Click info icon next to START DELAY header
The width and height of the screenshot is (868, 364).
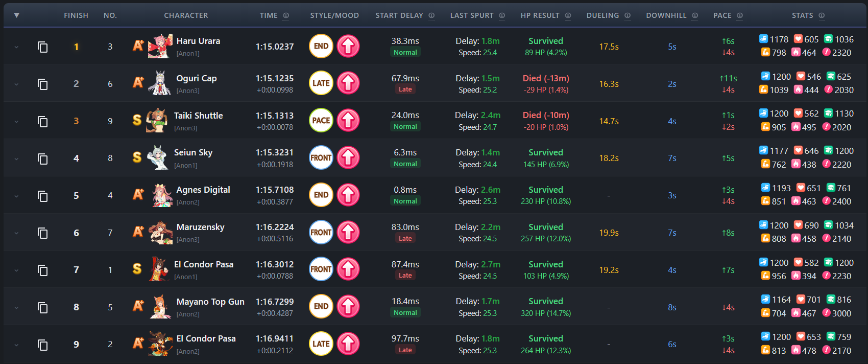click(x=431, y=16)
